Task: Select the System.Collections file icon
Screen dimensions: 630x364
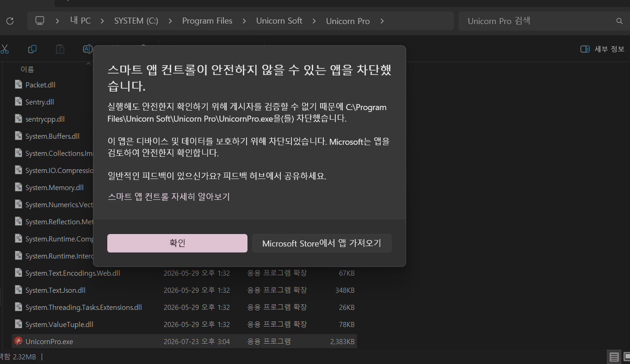Action: [19, 153]
